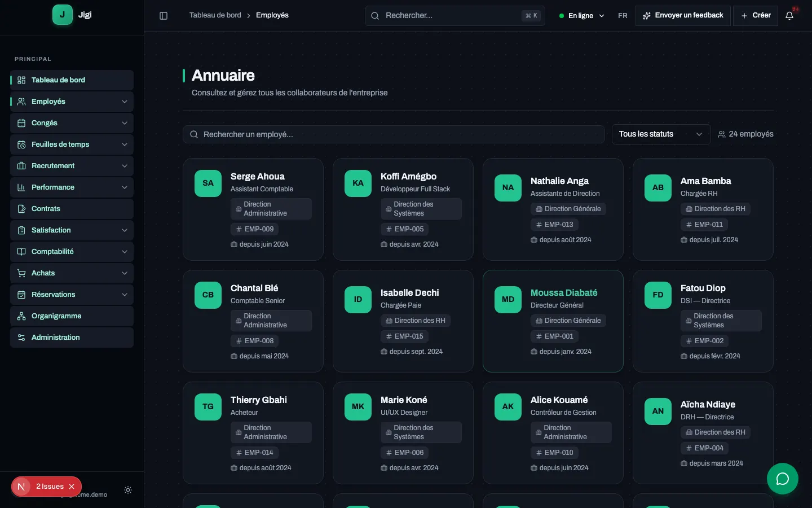Expand the Feuilles de temps chevron

(x=125, y=144)
